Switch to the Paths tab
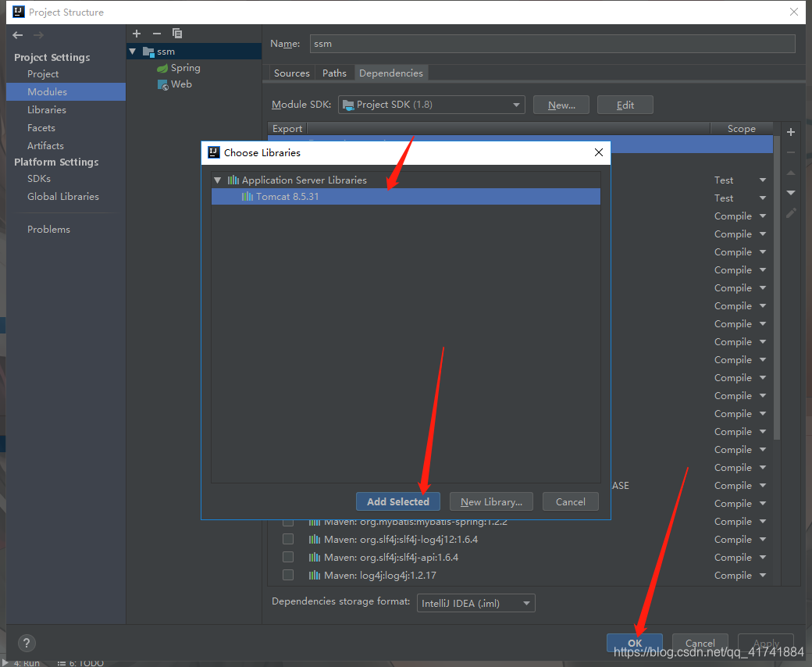 pyautogui.click(x=334, y=73)
